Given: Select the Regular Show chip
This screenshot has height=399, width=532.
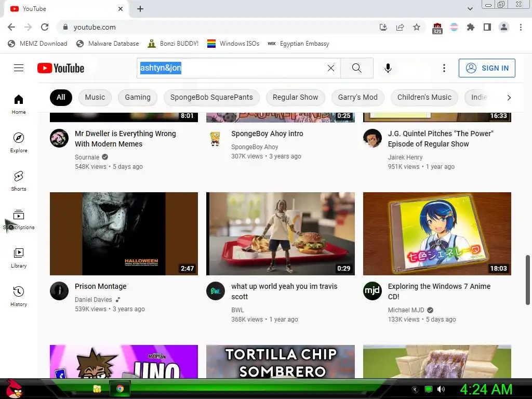Looking at the screenshot, I should 295,98.
